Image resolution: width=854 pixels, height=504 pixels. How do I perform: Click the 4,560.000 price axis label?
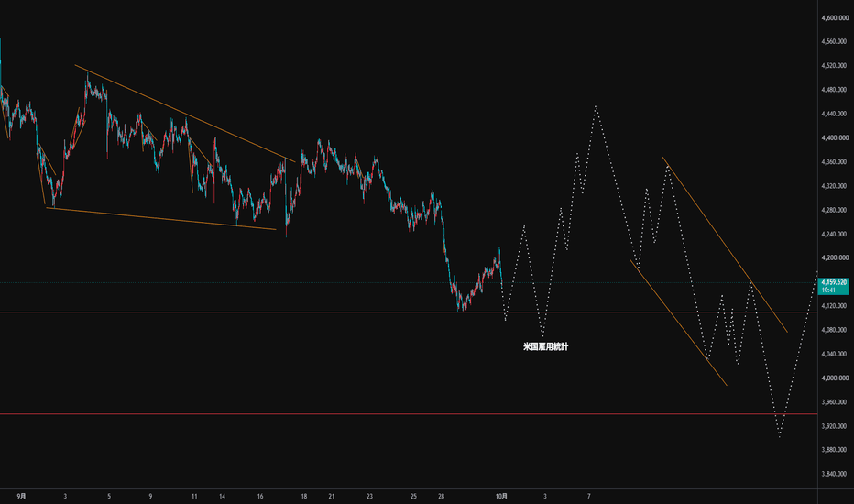click(834, 41)
